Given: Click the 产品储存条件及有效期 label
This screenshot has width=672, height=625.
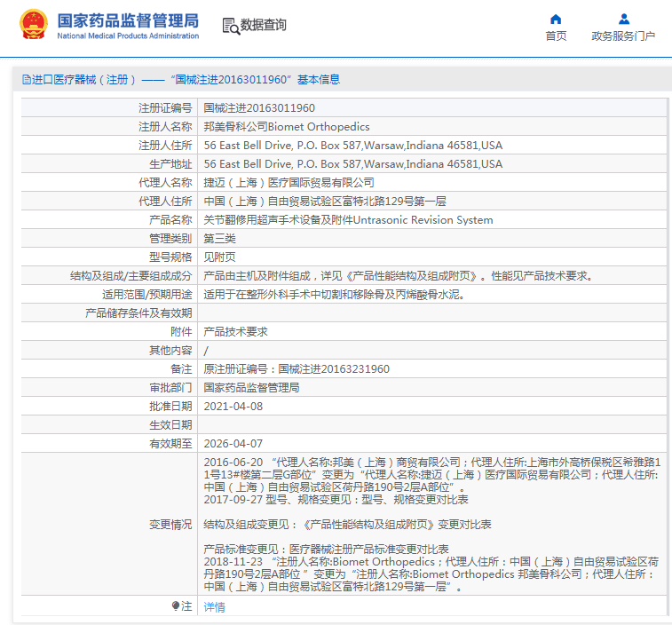Looking at the screenshot, I should click(138, 313).
